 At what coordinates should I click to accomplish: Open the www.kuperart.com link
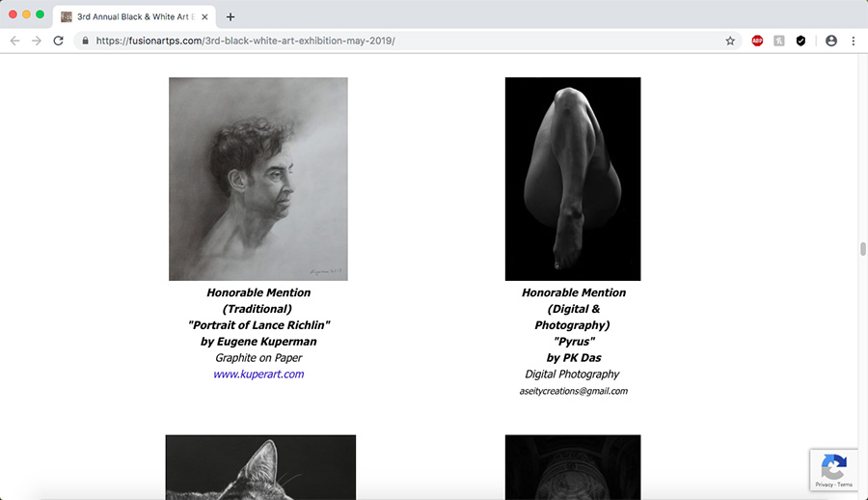pos(258,375)
